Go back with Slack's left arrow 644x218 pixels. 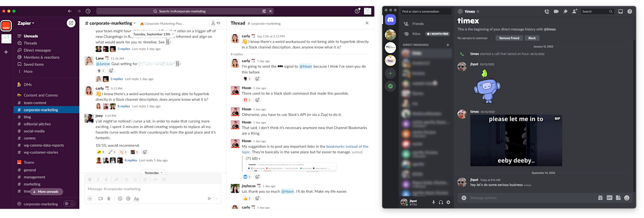click(x=70, y=11)
